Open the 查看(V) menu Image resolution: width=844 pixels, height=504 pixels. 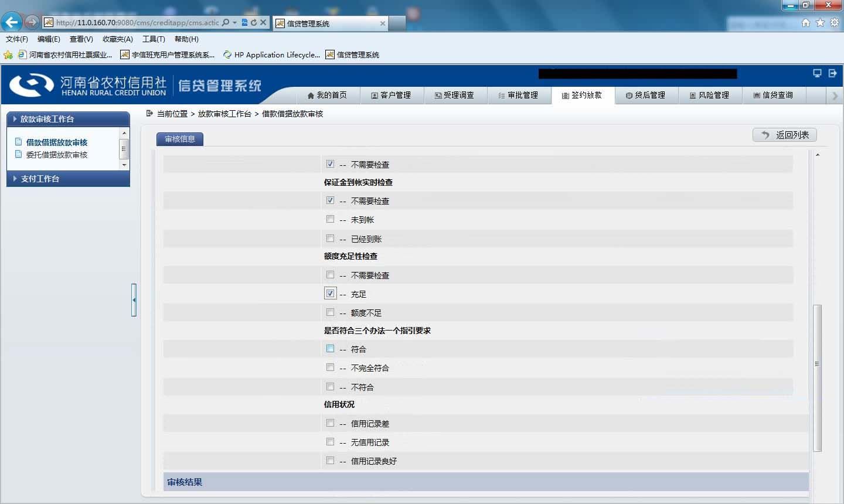pyautogui.click(x=81, y=39)
